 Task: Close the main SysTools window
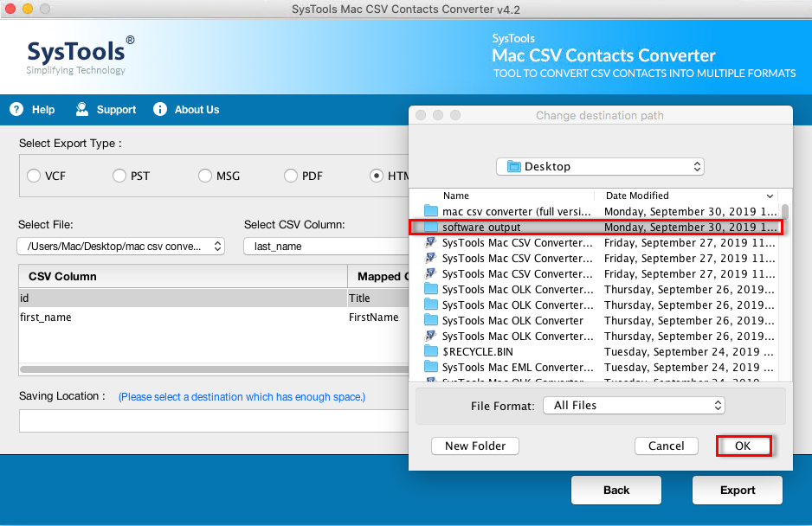(x=10, y=9)
